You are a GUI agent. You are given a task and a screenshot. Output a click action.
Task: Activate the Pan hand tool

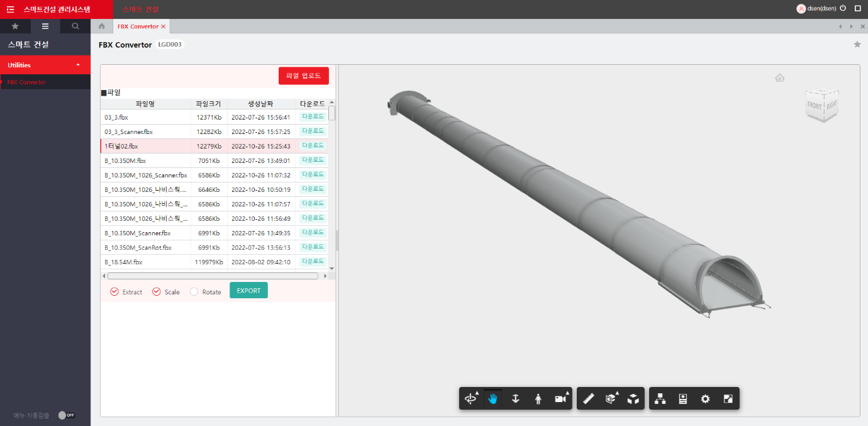pos(493,399)
